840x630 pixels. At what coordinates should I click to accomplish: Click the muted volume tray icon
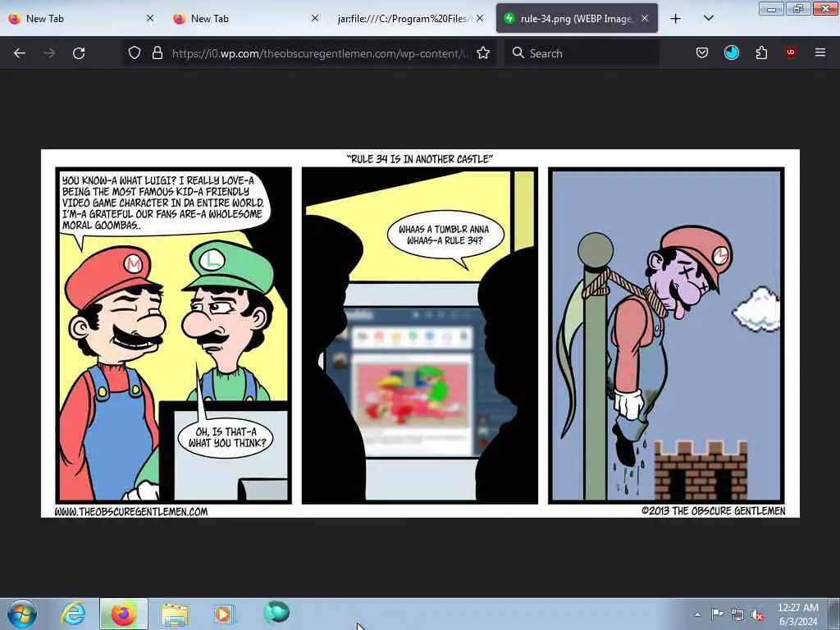757,615
